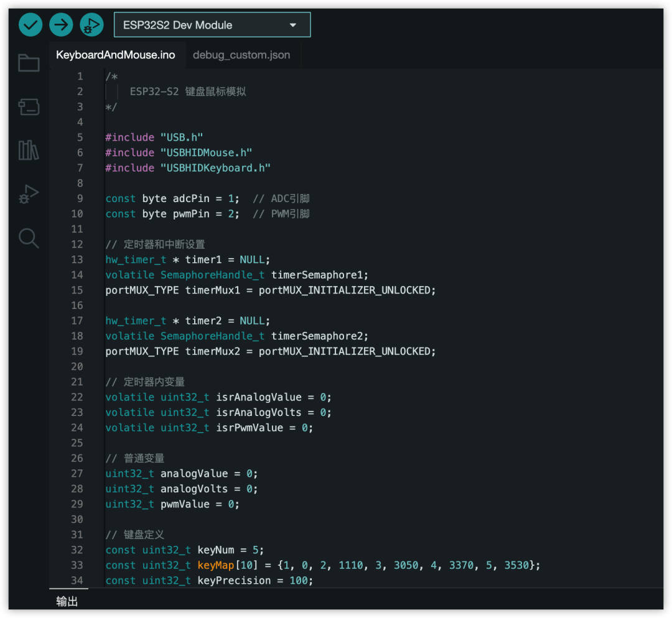Open the 输出 output panel tab

(67, 601)
